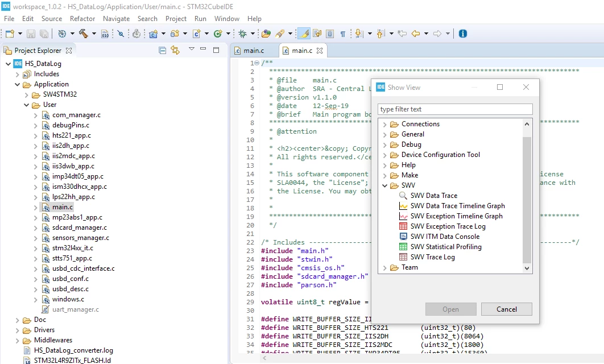Screen dimensions: 604x364
Task: Open the File menu
Action: [9, 19]
